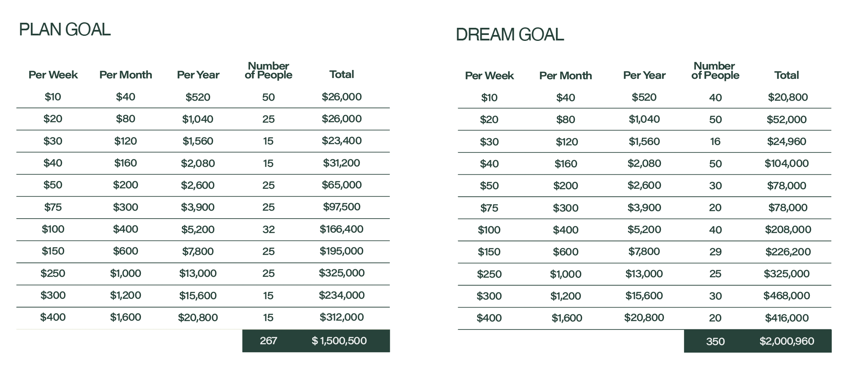
Task: Select the $312,000 total in Plan Goal
Action: 342,317
